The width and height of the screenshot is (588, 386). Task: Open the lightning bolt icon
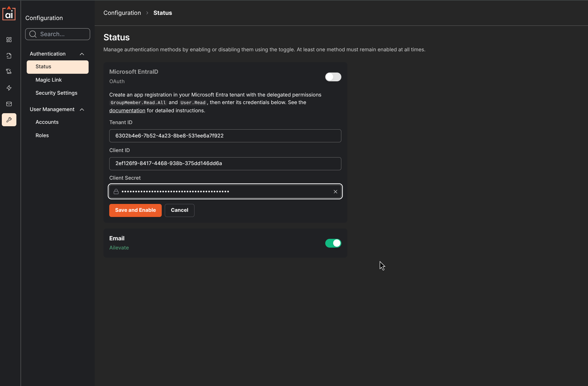pos(9,88)
